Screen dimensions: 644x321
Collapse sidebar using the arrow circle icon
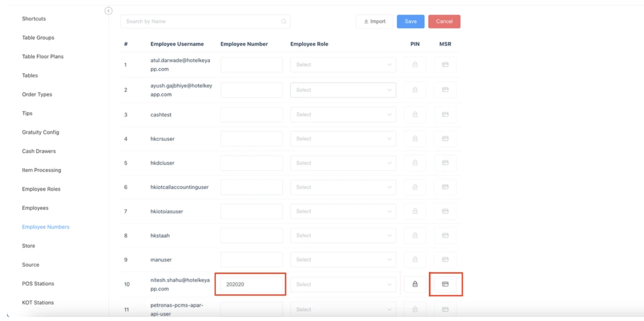[108, 11]
